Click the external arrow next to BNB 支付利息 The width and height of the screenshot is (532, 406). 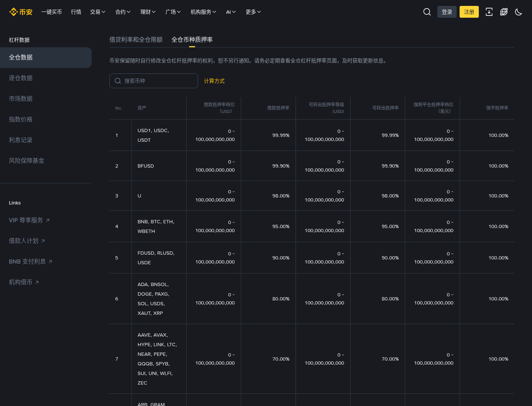click(50, 262)
